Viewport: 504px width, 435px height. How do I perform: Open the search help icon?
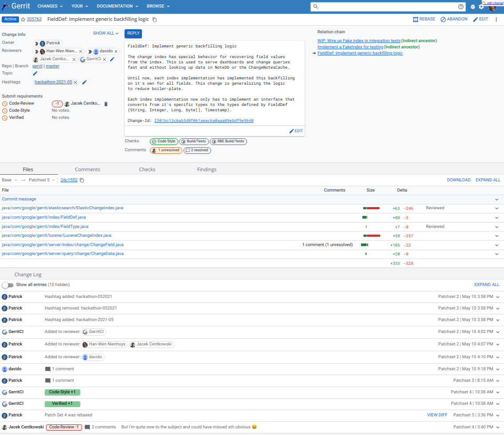461,7
